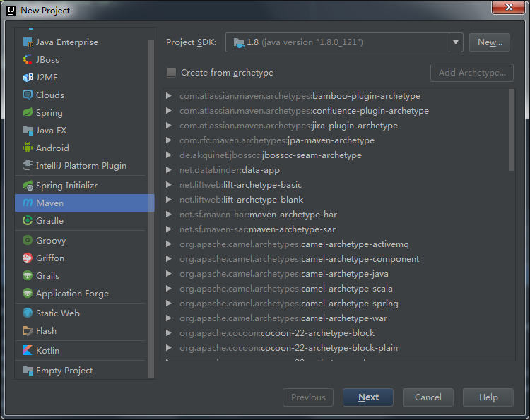
Task: Select Gradle project type label
Action: tap(49, 220)
